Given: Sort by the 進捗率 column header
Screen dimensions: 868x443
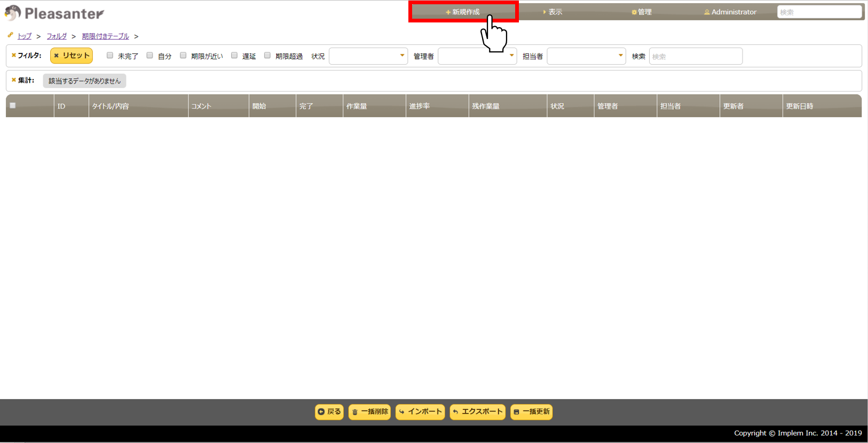Looking at the screenshot, I should 438,106.
